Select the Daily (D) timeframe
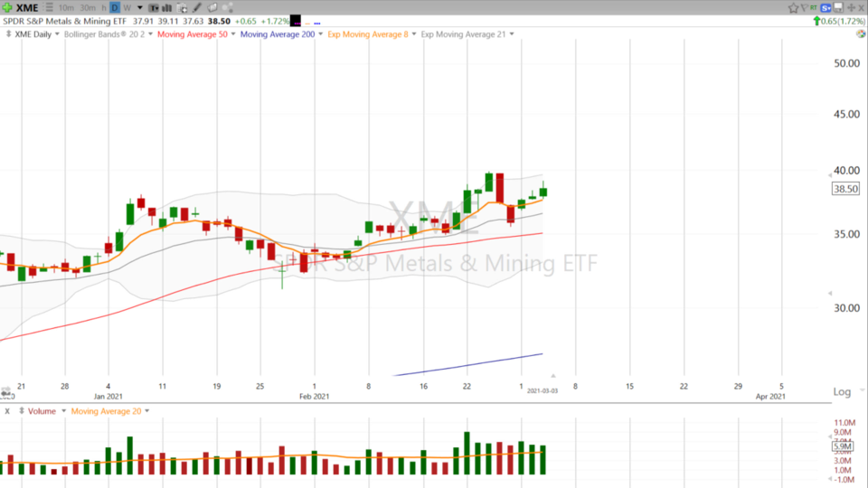The image size is (868, 488). [115, 8]
